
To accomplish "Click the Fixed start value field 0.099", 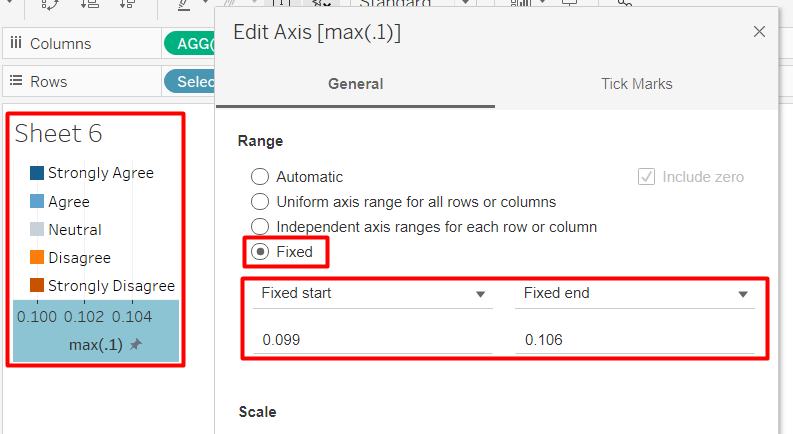I will coord(373,339).
